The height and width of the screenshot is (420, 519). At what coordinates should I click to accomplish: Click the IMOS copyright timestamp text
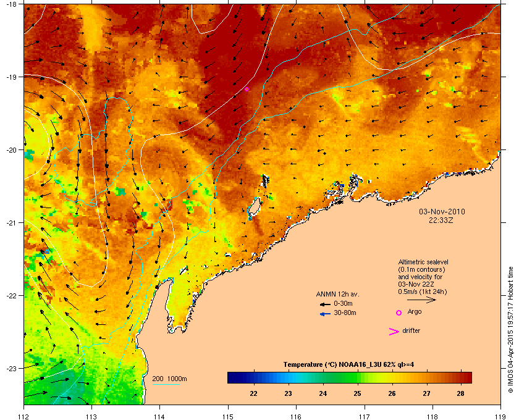(x=511, y=330)
